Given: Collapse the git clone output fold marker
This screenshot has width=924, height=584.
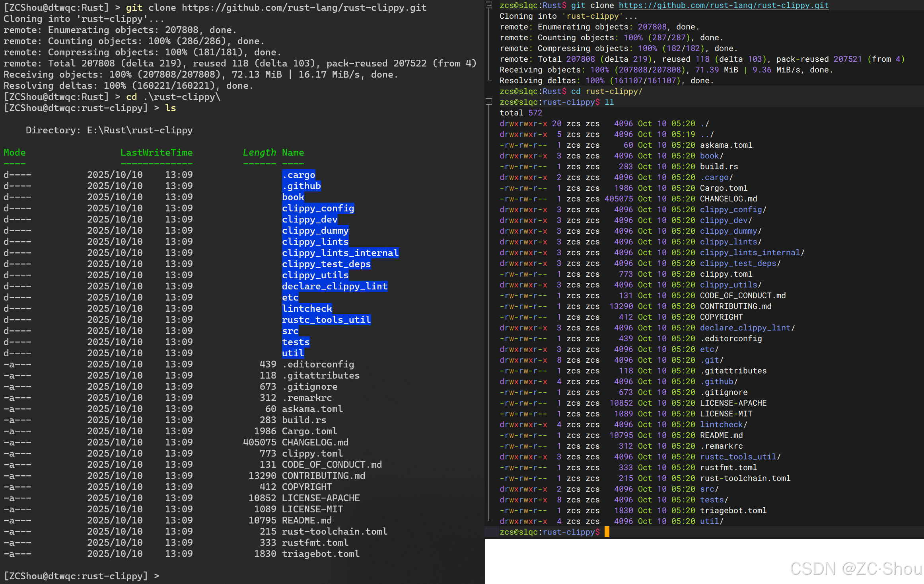Looking at the screenshot, I should pos(489,5).
